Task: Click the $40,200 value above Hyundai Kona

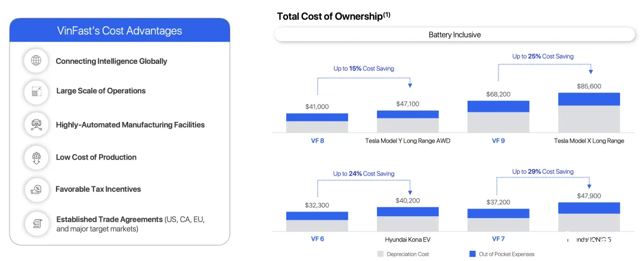Action: point(408,201)
